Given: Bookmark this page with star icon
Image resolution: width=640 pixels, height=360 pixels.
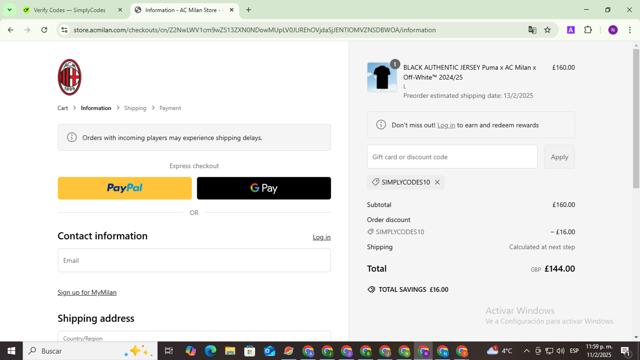Looking at the screenshot, I should (548, 30).
